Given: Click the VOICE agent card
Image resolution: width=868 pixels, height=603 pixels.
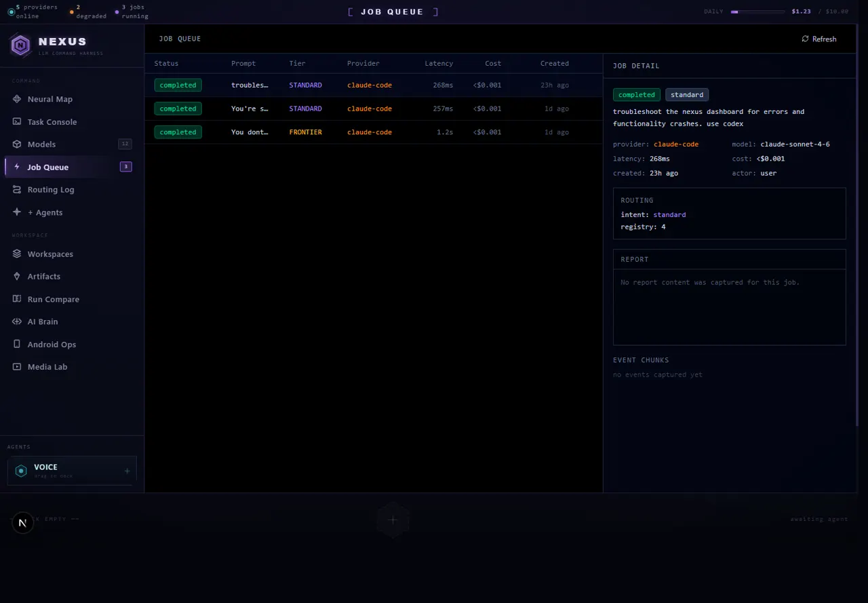Looking at the screenshot, I should [72, 471].
